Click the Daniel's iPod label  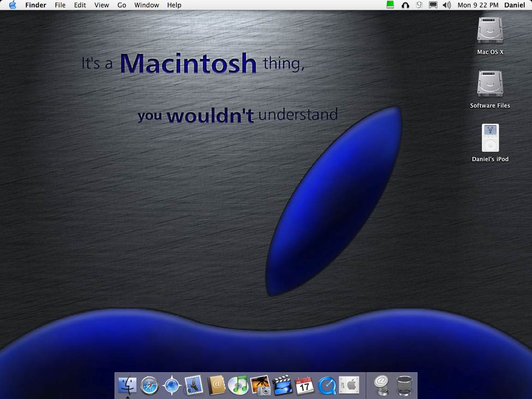coord(490,159)
